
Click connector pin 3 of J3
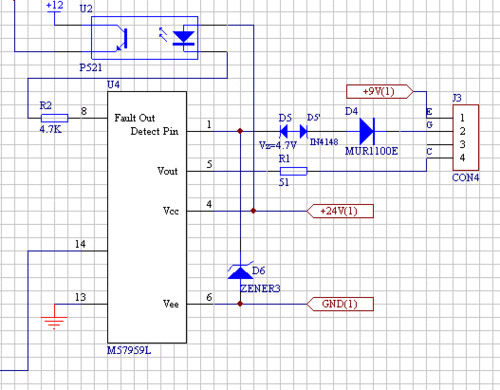(x=462, y=144)
